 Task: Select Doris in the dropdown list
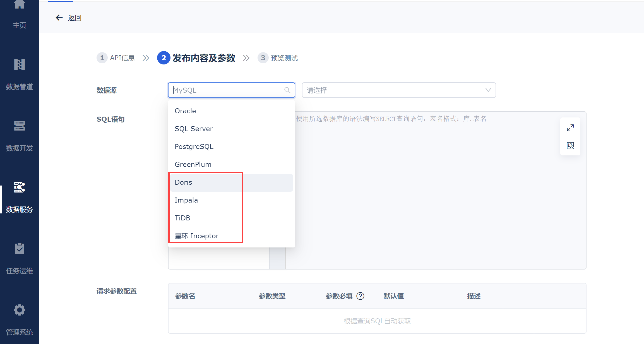click(183, 182)
